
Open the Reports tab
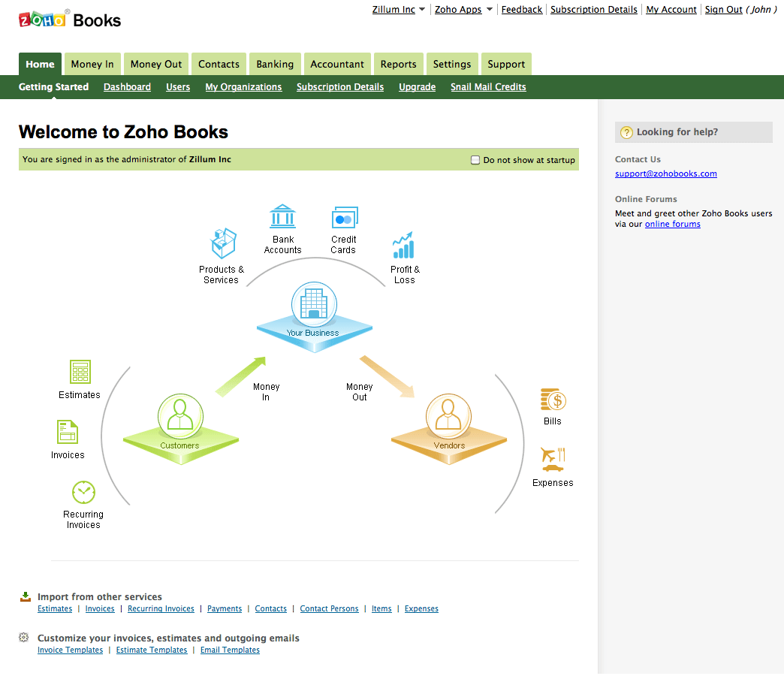[399, 64]
